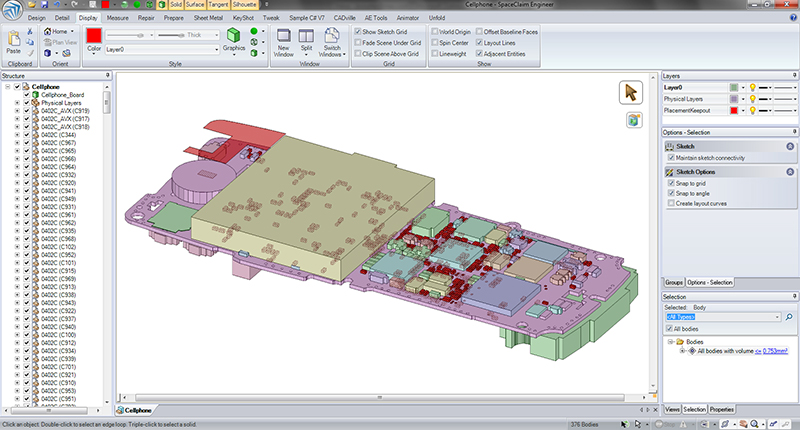Viewport: 800px width, 430px height.
Task: Collapse the Sketch Options section
Action: [x=789, y=172]
